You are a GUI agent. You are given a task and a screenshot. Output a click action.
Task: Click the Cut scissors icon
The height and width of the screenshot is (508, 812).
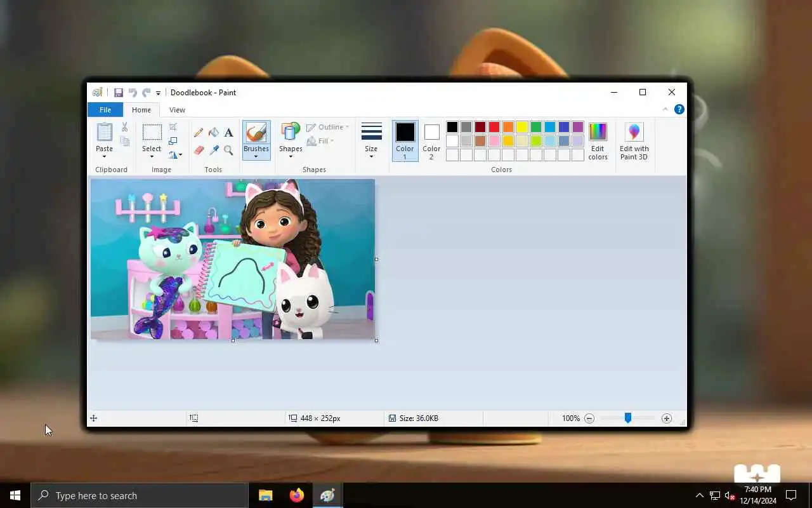125,127
